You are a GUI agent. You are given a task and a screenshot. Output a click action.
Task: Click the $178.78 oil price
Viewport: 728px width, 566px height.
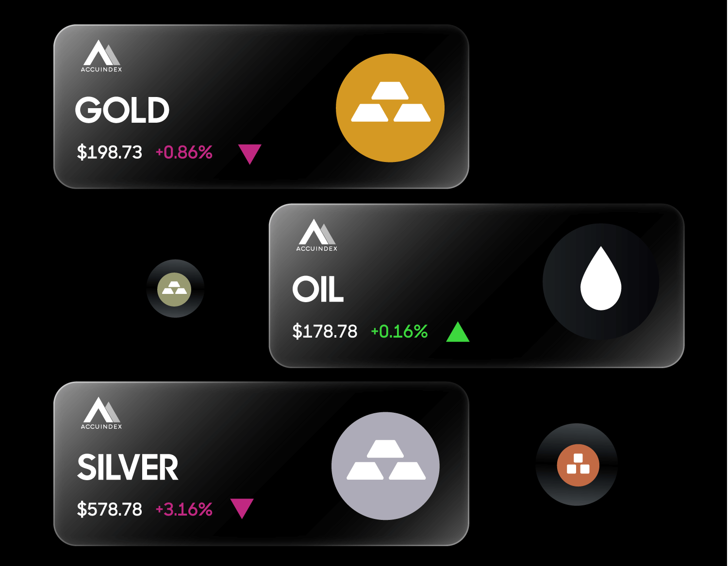click(325, 332)
